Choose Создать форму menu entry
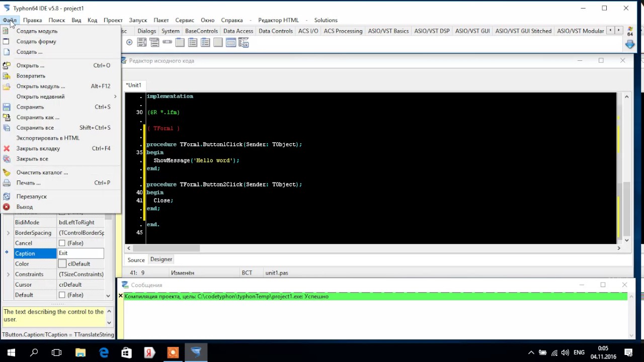The image size is (644, 362). (60, 41)
